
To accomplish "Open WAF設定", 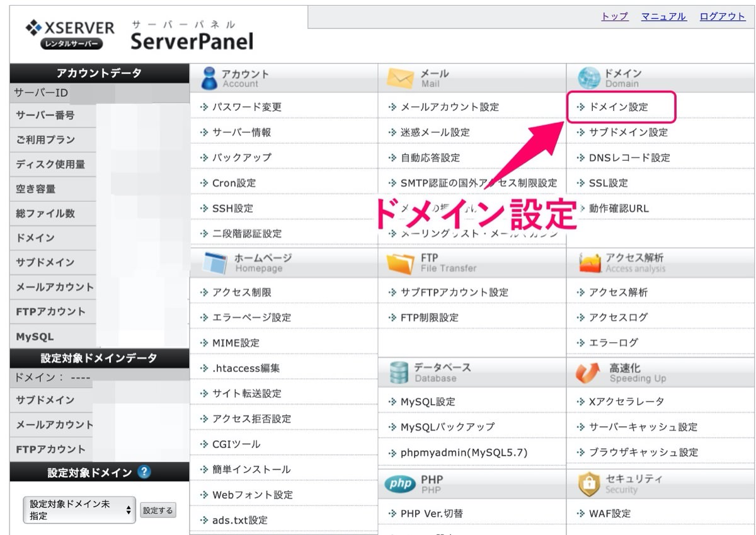I will (x=609, y=514).
